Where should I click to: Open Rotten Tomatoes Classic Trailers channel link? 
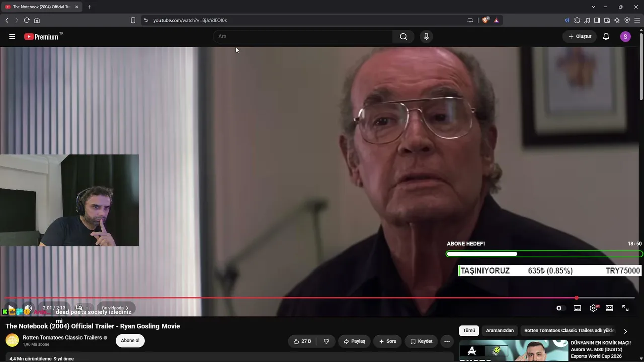pyautogui.click(x=62, y=338)
